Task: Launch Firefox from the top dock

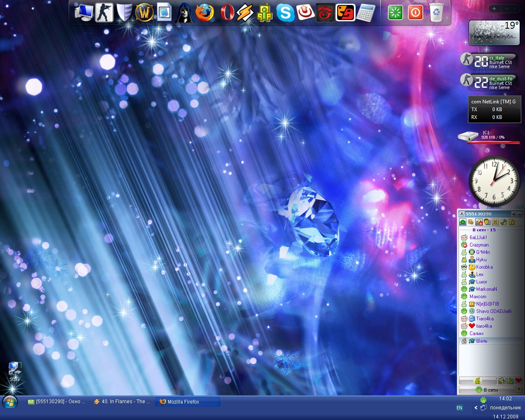Action: pos(204,13)
